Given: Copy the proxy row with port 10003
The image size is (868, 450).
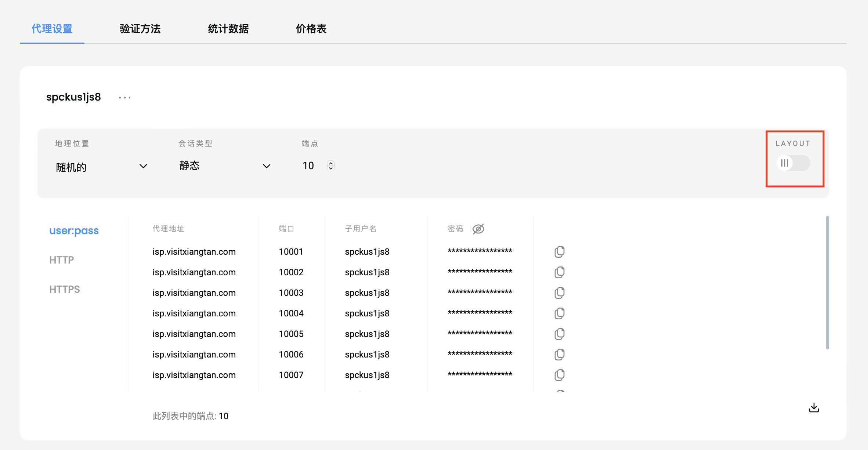Looking at the screenshot, I should (559, 293).
